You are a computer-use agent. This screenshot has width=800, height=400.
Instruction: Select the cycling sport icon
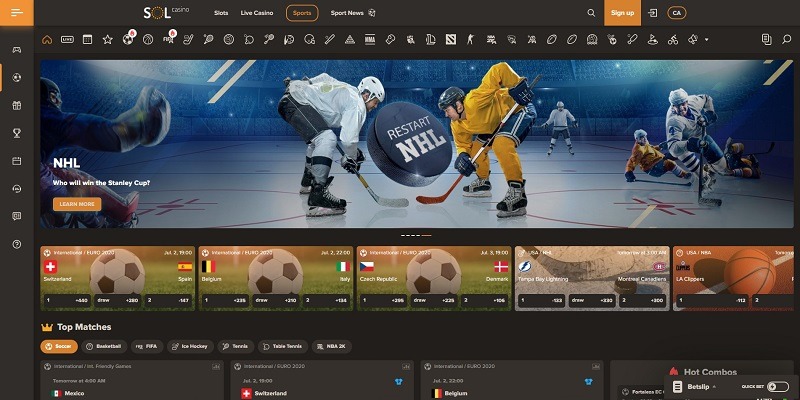click(672, 39)
